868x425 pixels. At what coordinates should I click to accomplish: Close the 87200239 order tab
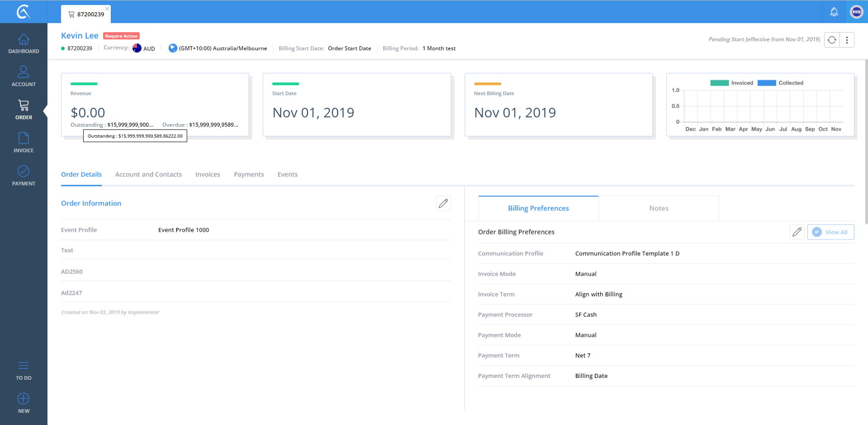[107, 9]
